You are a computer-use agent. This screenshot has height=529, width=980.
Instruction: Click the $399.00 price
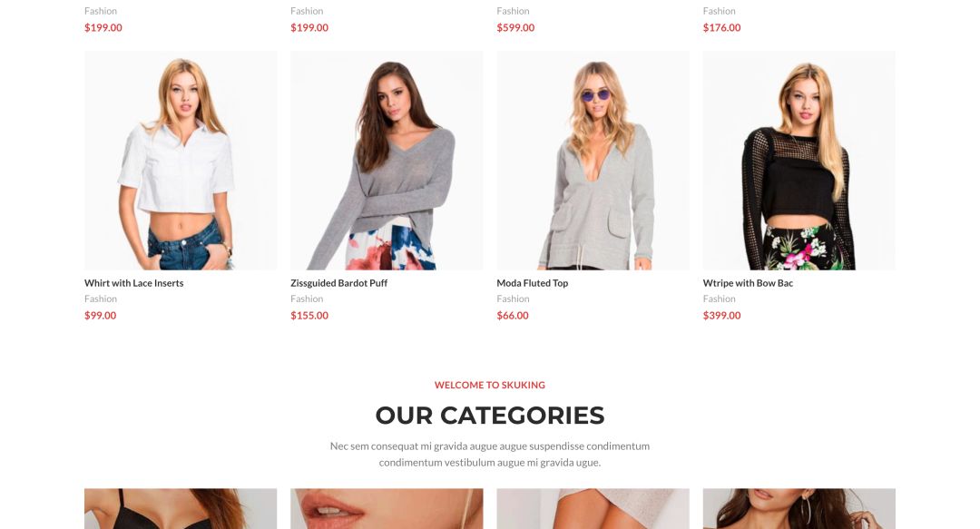722,316
